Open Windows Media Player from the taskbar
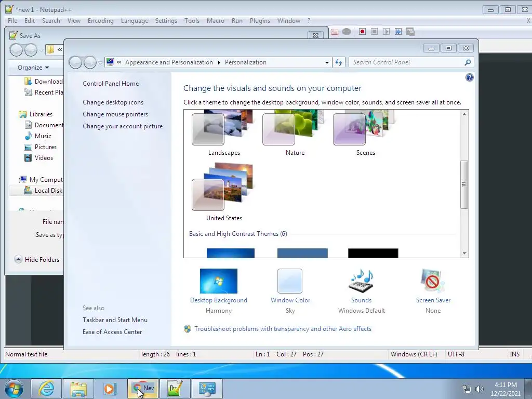This screenshot has width=532, height=399. click(x=110, y=389)
